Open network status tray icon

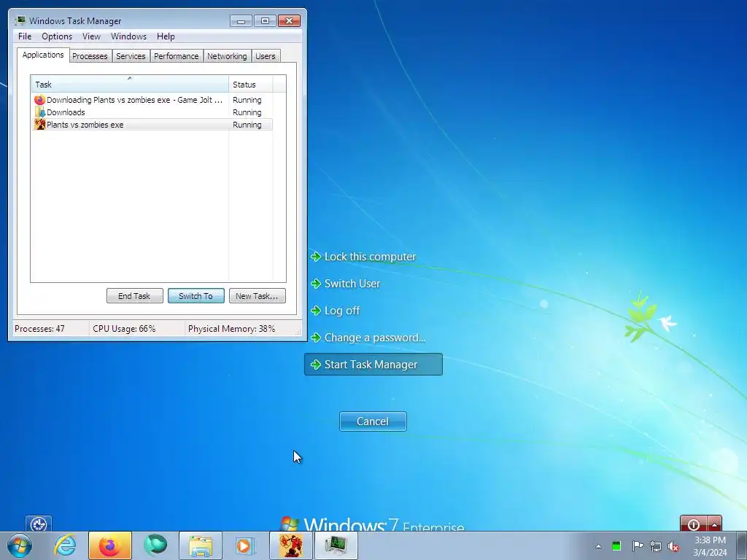click(656, 546)
